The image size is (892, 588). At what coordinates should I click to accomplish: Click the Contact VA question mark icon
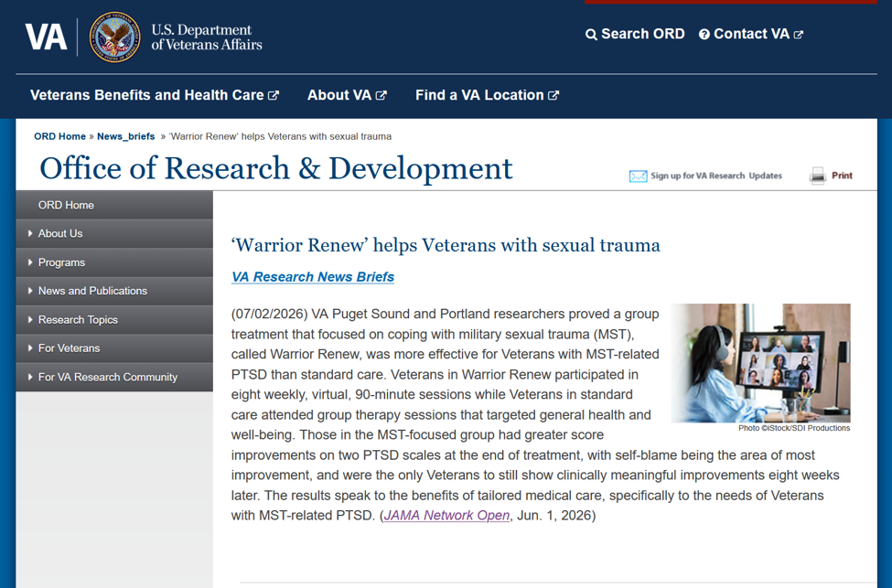(x=704, y=35)
